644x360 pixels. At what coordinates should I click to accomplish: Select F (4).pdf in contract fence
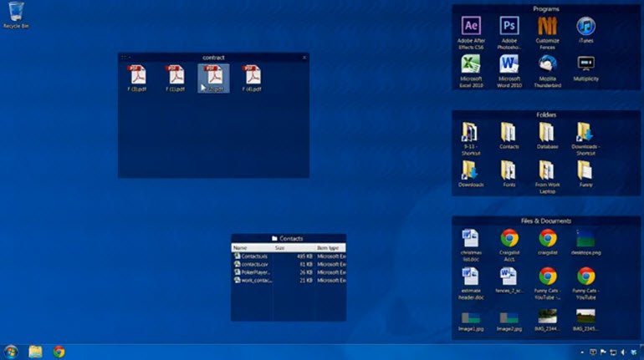coord(252,77)
